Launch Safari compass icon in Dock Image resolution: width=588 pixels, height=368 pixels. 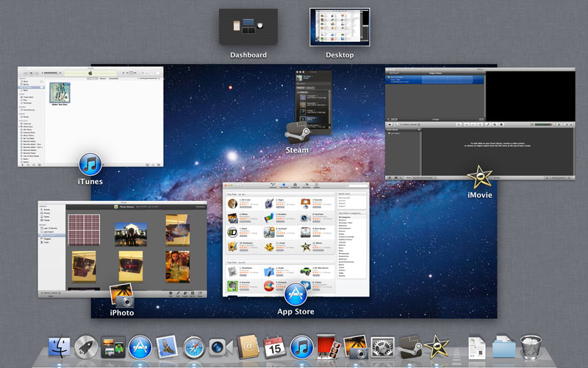click(194, 347)
